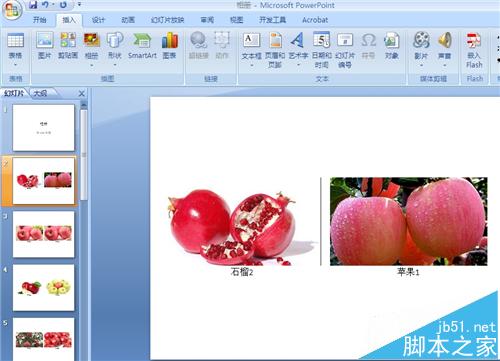Open the Customize Quick Access Toolbar arrow
Image resolution: width=500 pixels, height=361 pixels.
point(79,5)
